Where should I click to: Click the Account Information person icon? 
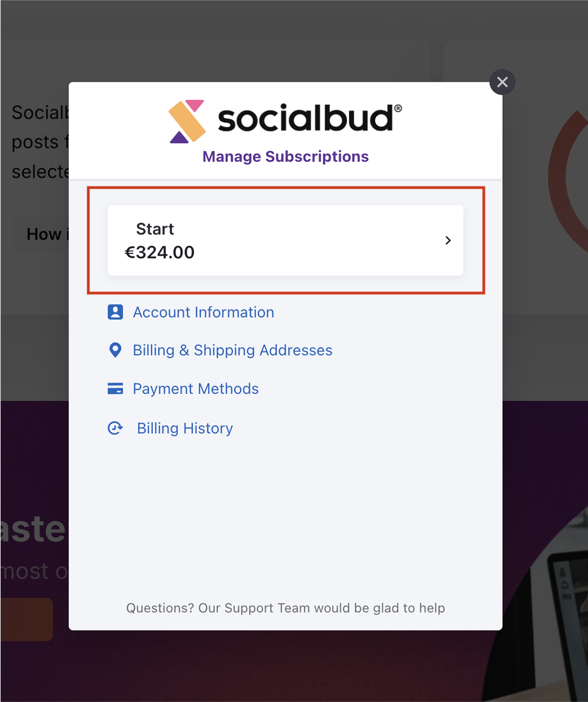[x=115, y=312]
